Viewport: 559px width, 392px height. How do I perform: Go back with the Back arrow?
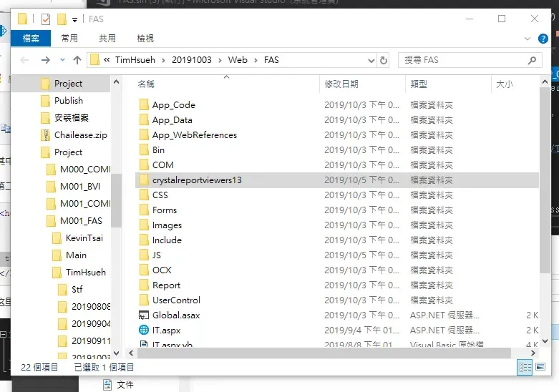tap(25, 60)
